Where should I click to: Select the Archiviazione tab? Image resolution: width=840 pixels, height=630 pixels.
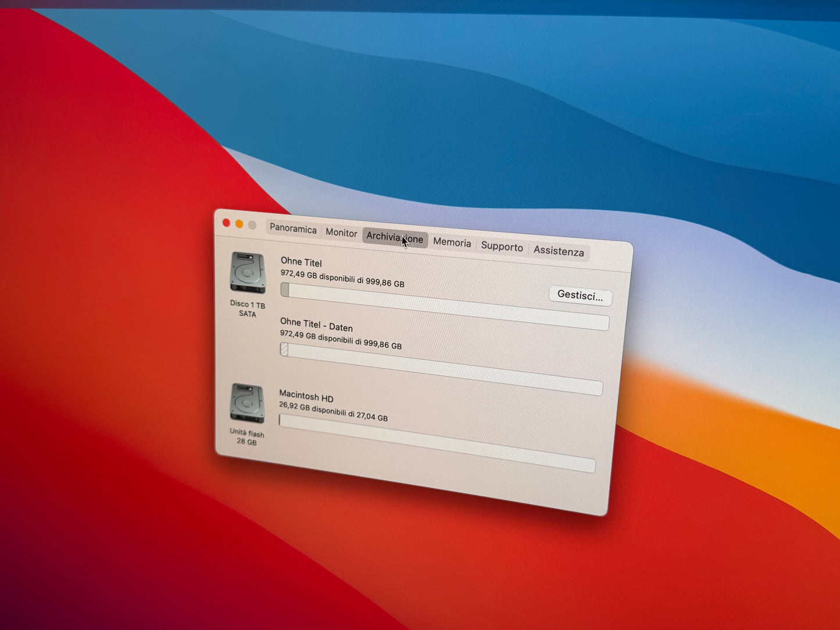(395, 237)
